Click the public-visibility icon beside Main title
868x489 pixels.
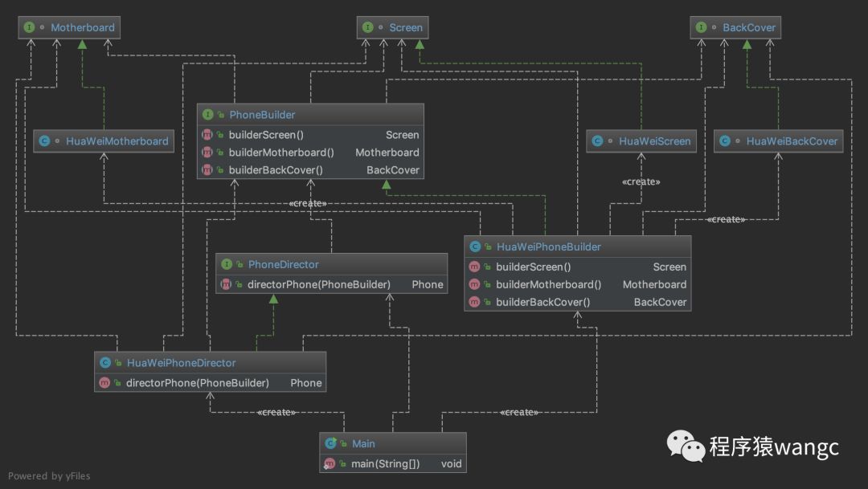point(344,443)
